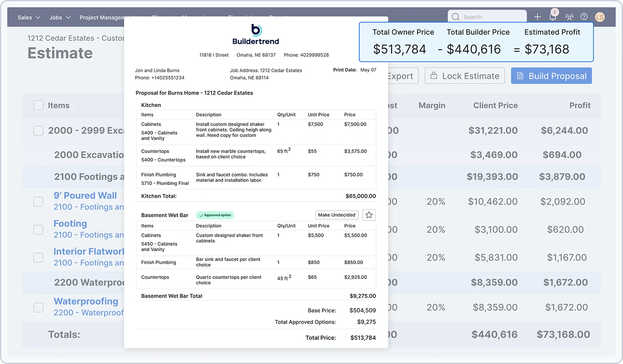
Task: Toggle the Items select-all checkbox
Action: (38, 105)
